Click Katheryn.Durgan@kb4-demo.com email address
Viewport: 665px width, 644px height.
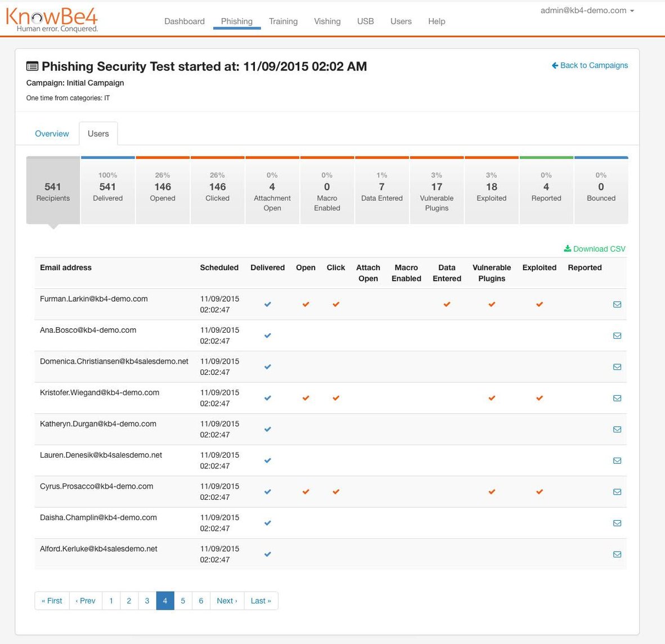[98, 424]
